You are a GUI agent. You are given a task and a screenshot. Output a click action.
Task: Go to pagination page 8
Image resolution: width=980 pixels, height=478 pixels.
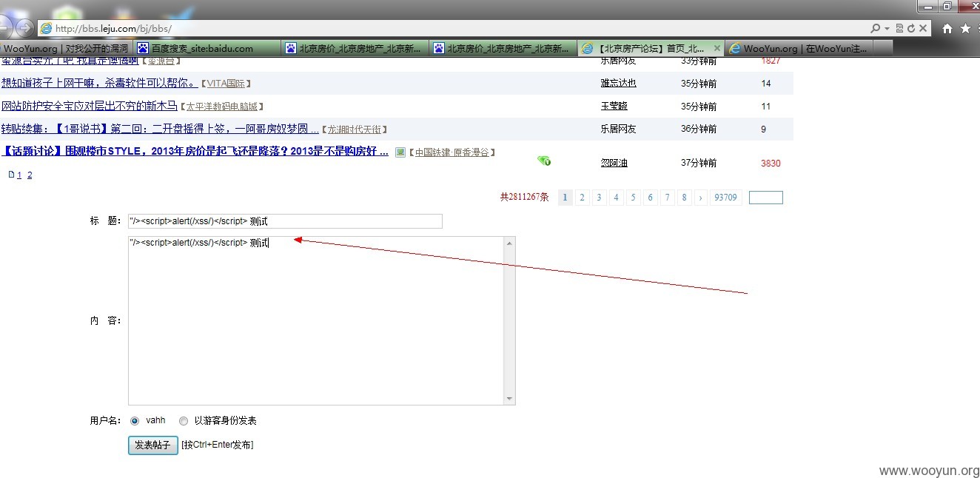click(685, 198)
